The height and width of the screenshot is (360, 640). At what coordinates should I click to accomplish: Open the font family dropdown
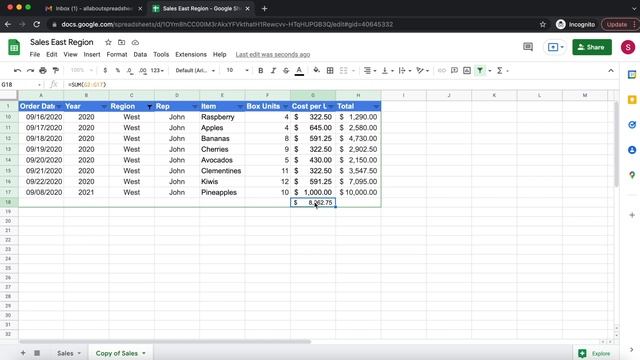click(x=195, y=71)
